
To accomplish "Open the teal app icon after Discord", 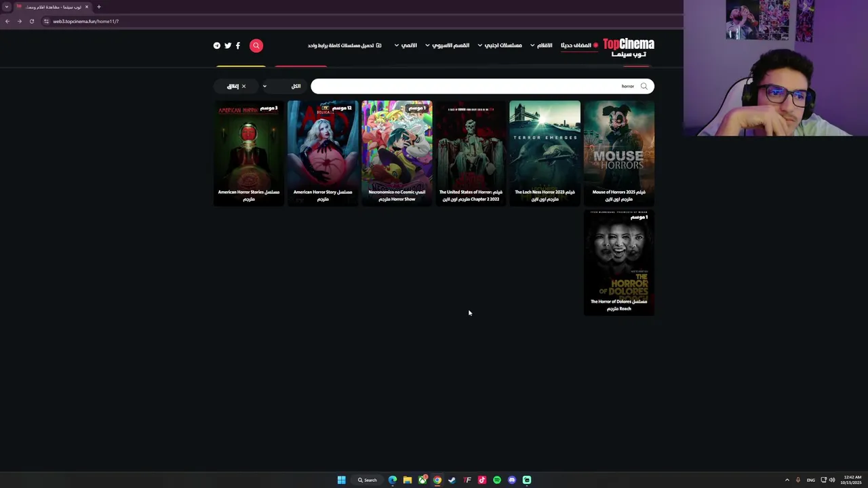I will [527, 480].
